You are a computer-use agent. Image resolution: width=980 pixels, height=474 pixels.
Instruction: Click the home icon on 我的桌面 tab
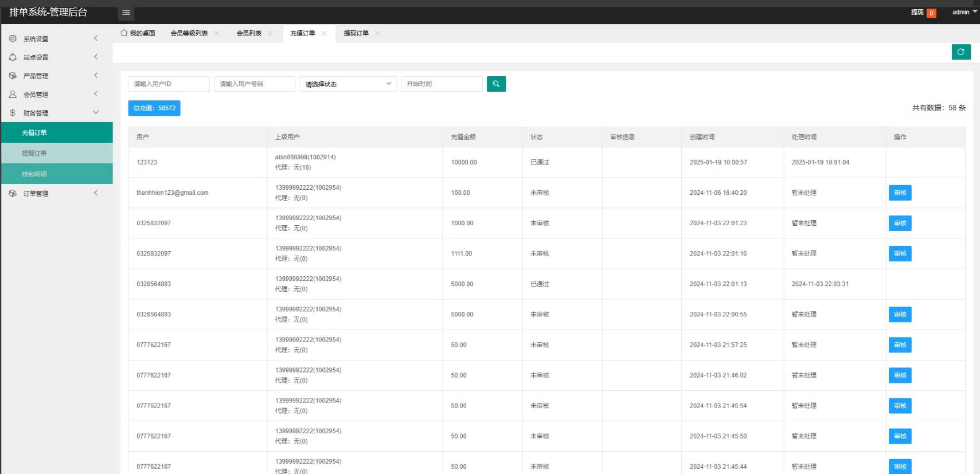tap(124, 33)
